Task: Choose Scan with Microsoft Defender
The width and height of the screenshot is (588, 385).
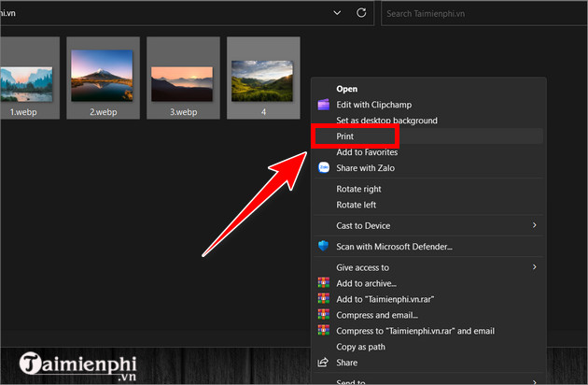Action: (428, 247)
